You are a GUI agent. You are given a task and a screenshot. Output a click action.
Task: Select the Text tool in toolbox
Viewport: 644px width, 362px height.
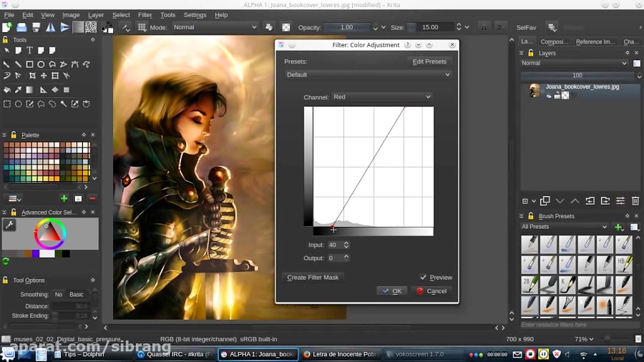pyautogui.click(x=29, y=51)
